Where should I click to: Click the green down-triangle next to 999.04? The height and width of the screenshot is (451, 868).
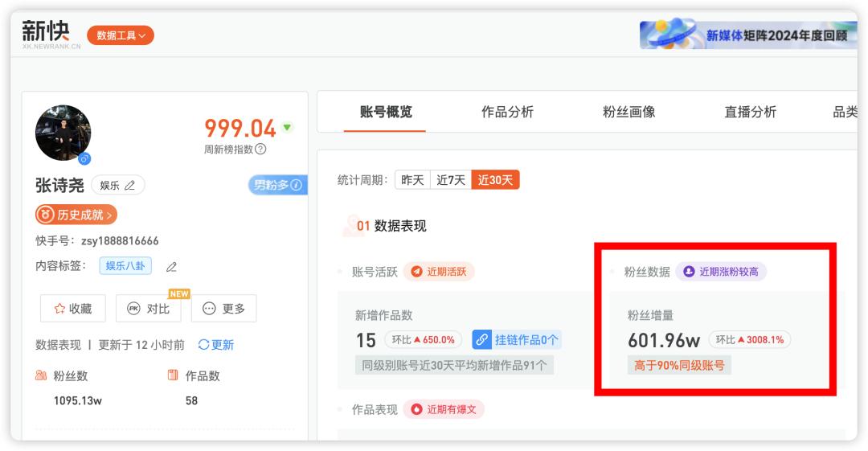pyautogui.click(x=288, y=127)
